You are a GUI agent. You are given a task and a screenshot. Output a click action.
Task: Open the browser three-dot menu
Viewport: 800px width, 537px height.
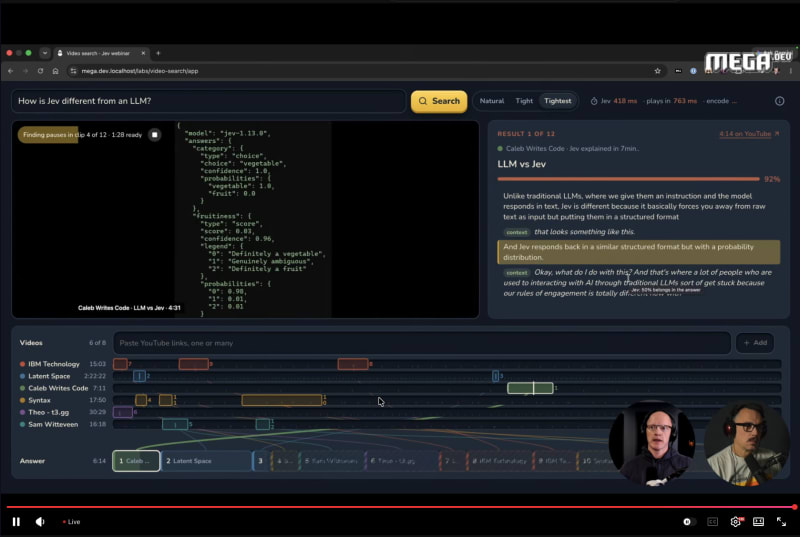point(791,71)
